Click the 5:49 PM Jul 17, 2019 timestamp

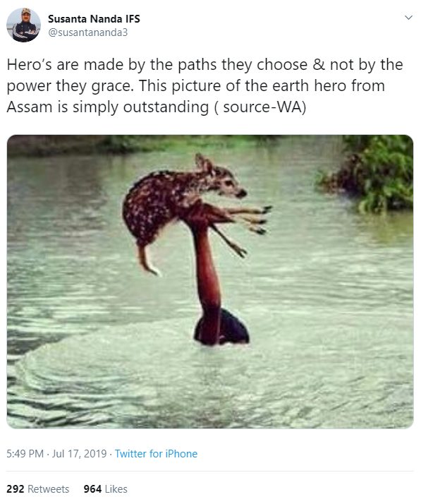click(56, 454)
